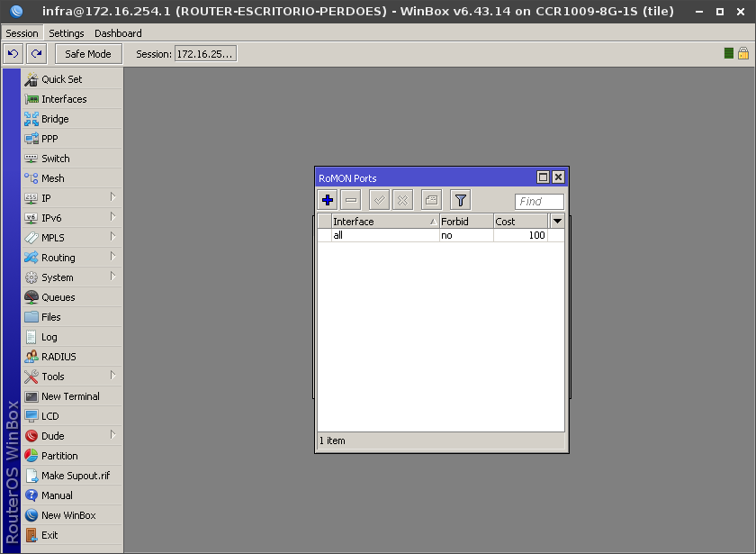
Task: Open the Session menu
Action: point(22,33)
